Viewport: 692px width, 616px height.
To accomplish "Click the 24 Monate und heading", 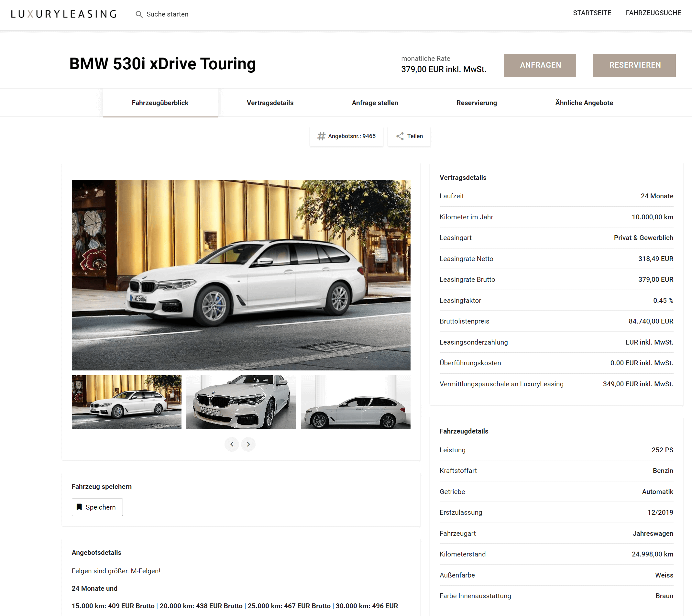I will pos(94,588).
